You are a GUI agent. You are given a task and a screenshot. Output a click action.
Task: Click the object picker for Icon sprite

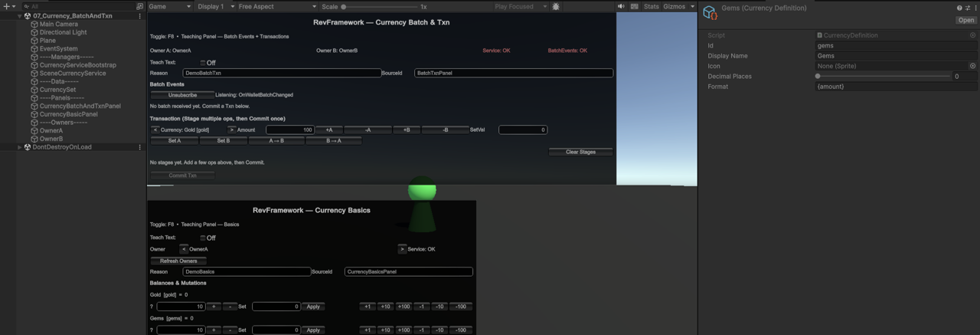(x=973, y=66)
